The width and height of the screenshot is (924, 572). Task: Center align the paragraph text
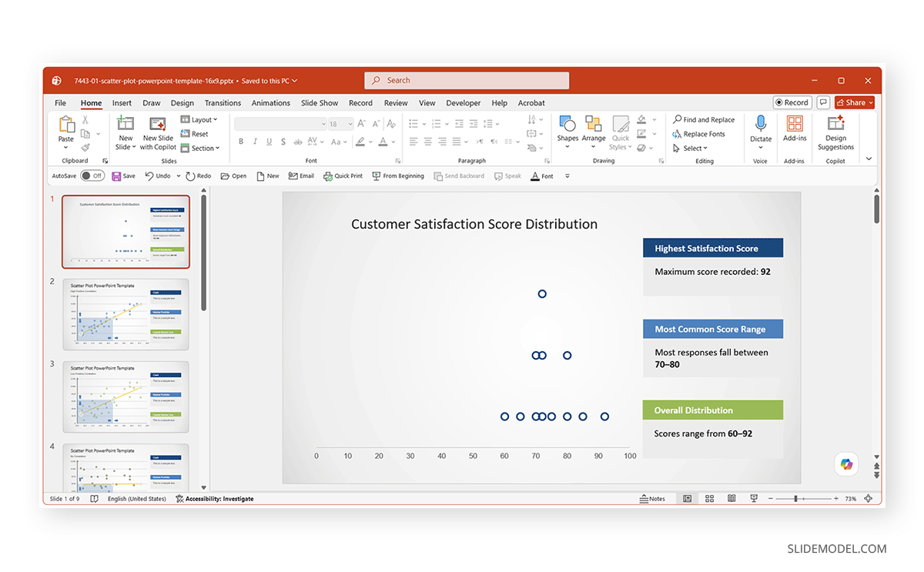427,142
